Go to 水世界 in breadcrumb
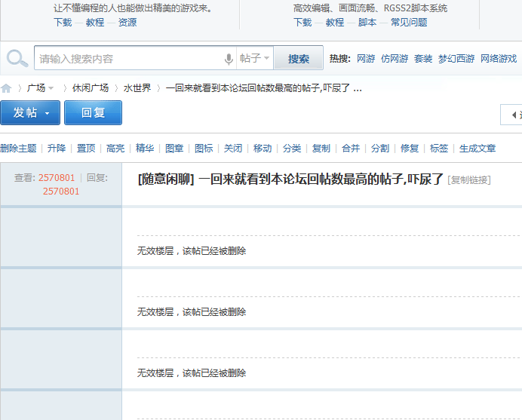This screenshot has width=522, height=420. (x=137, y=88)
